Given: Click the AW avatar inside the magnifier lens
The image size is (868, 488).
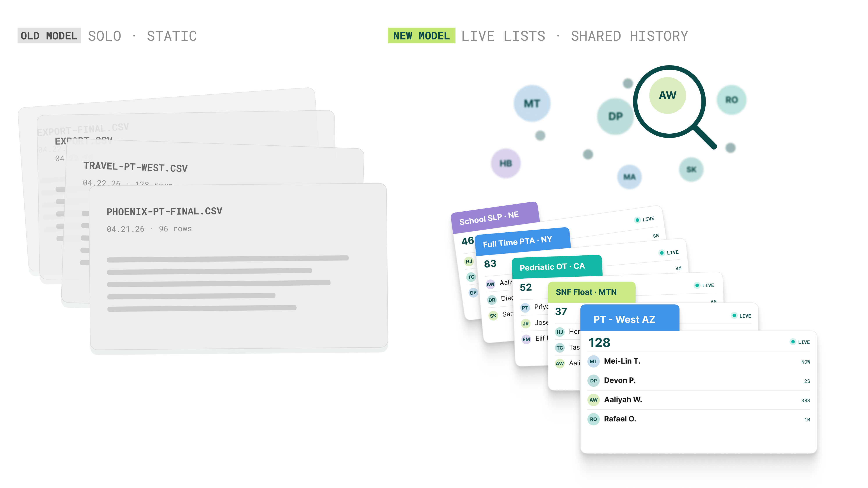Looking at the screenshot, I should point(667,95).
